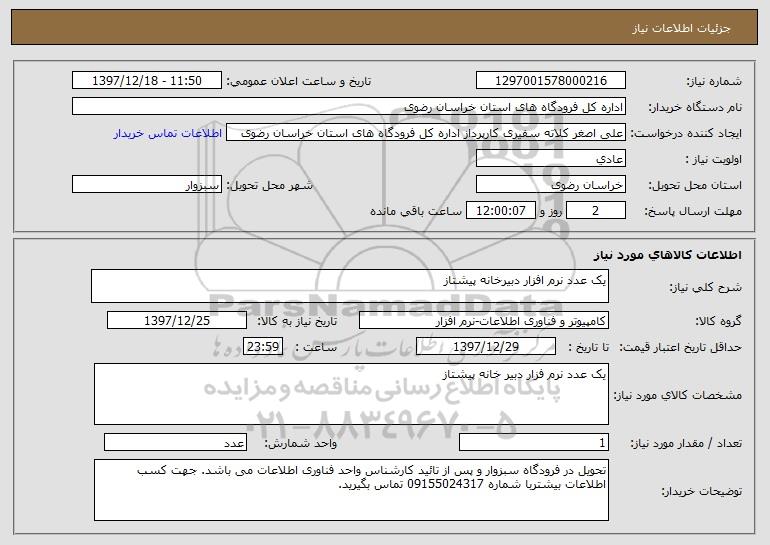
Task: Click the label تعداد / مقدار مورد نیاز
Action: tap(686, 443)
